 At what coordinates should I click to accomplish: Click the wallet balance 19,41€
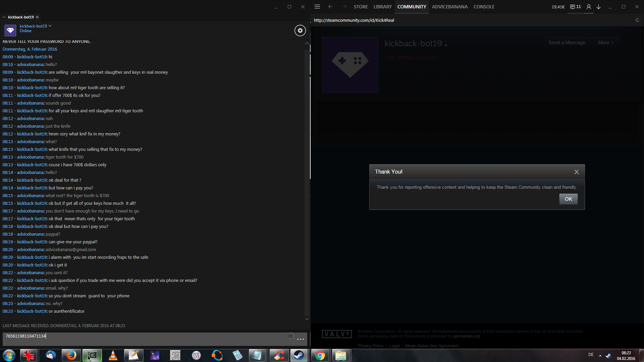click(x=558, y=7)
